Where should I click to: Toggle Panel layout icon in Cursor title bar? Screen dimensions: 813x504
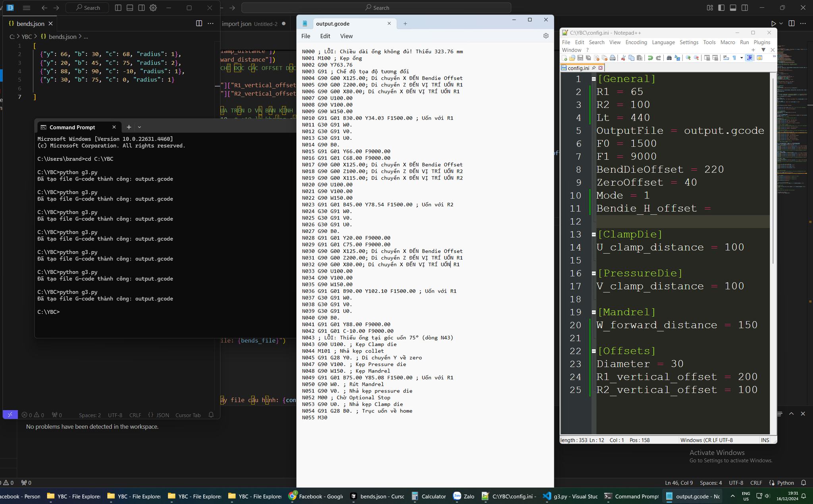coord(130,8)
